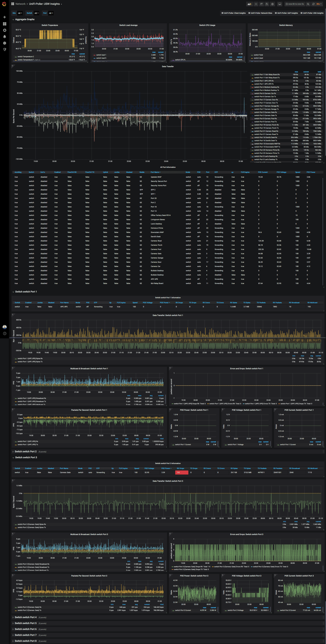Open UniFi-Poller: UAP Insights link
Image resolution: width=326 pixels, height=644 pixels.
click(286, 13)
